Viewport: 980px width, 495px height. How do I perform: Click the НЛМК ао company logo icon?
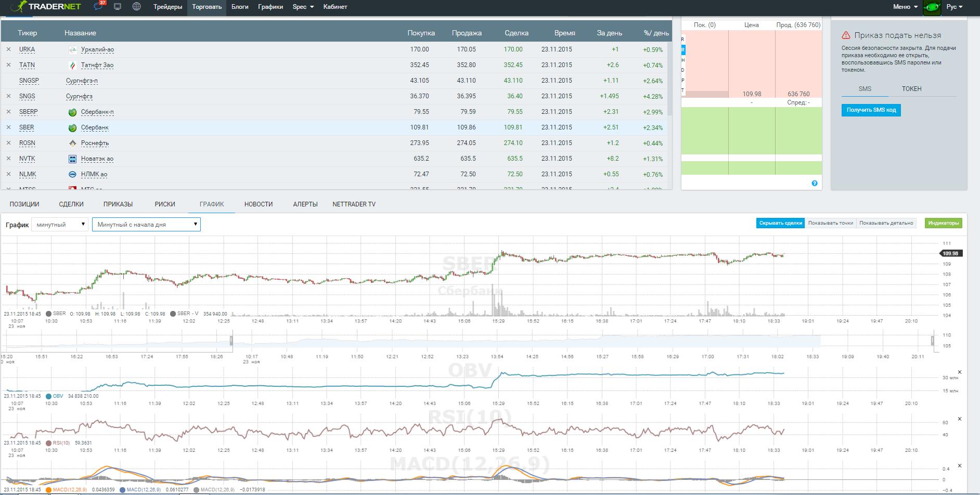(x=73, y=174)
